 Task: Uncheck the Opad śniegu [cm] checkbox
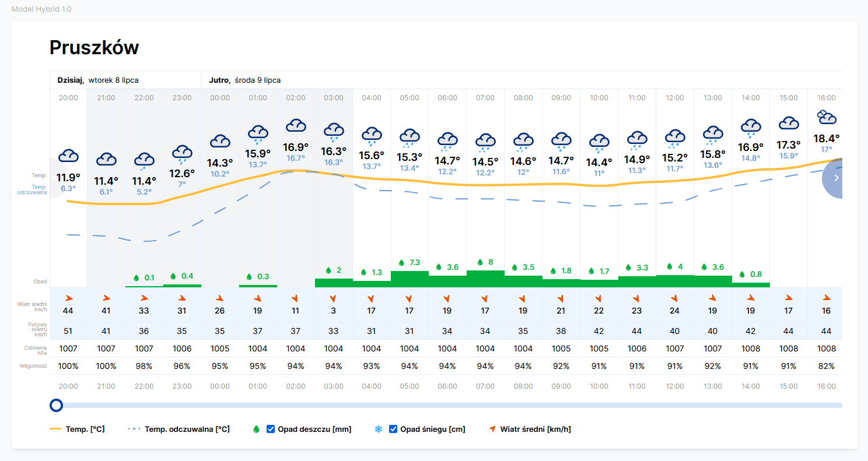coord(393,430)
